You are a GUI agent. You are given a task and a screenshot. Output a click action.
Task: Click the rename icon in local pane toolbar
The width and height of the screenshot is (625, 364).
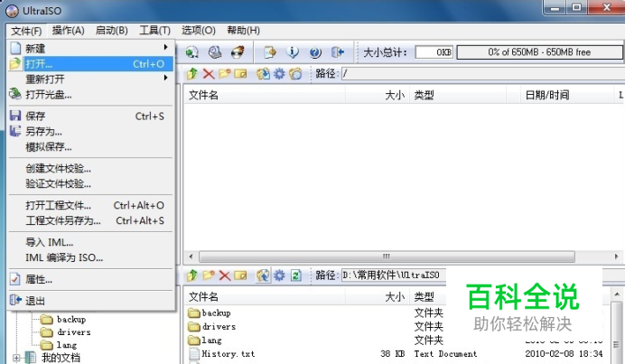click(240, 275)
